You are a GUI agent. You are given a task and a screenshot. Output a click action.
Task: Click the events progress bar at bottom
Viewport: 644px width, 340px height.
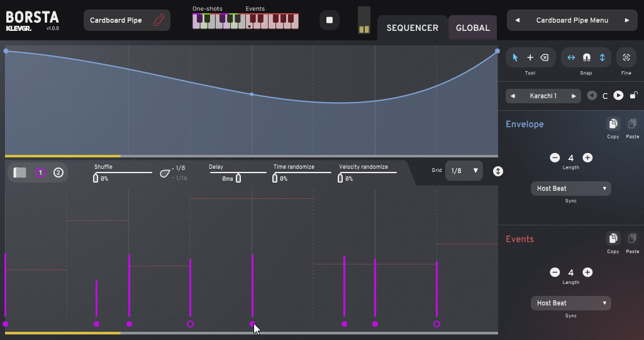pyautogui.click(x=252, y=333)
